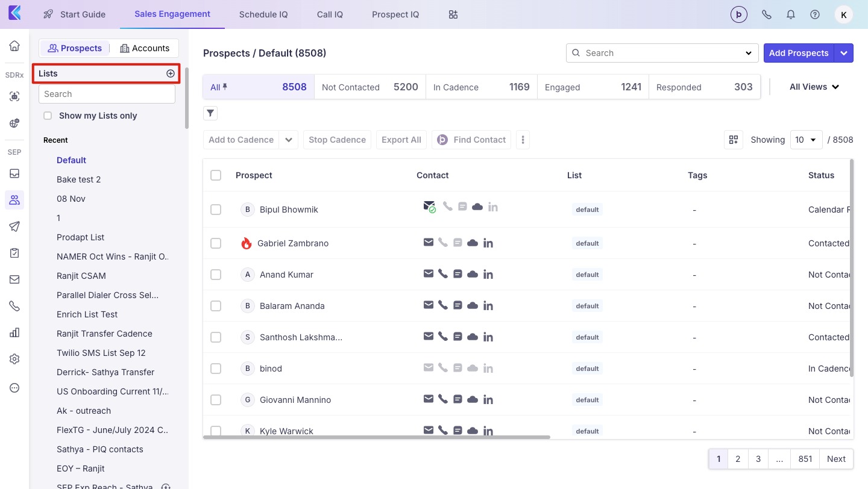
Task: Open the help question-mark icon
Action: [815, 14]
